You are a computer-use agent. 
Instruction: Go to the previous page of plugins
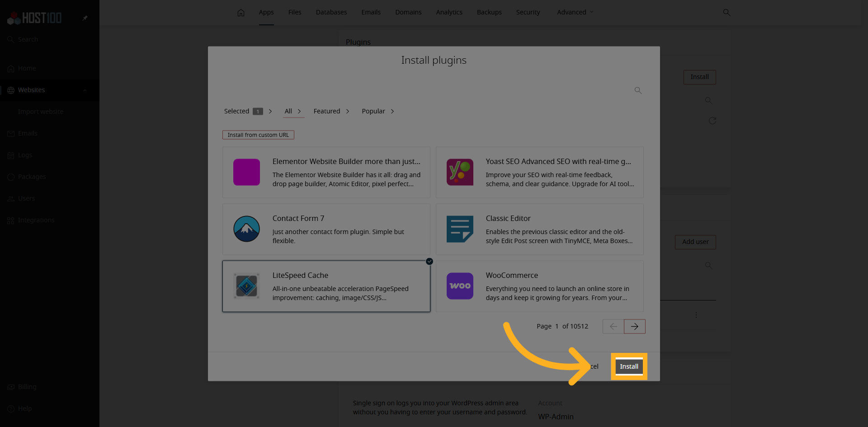pyautogui.click(x=613, y=326)
